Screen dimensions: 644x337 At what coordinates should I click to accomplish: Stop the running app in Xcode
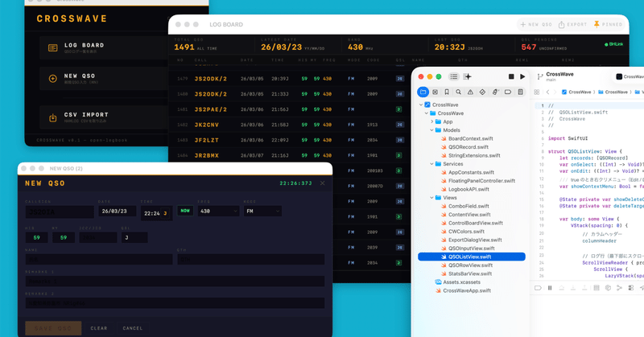tap(511, 76)
